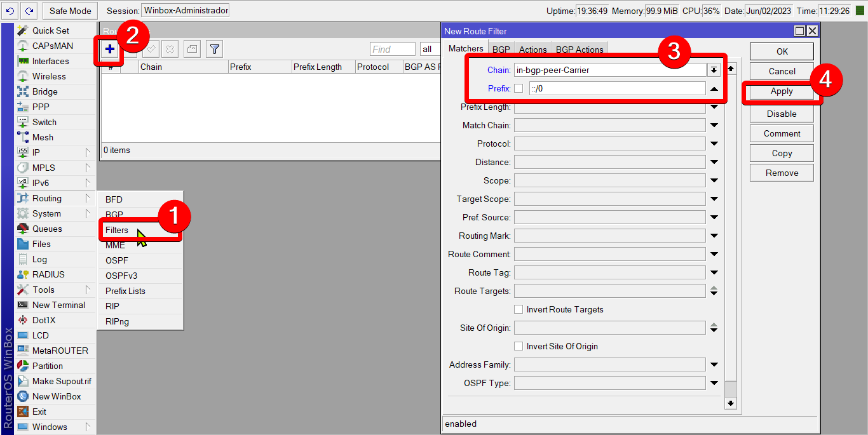
Task: Click the Prefix ::/0 input field
Action: tap(617, 89)
